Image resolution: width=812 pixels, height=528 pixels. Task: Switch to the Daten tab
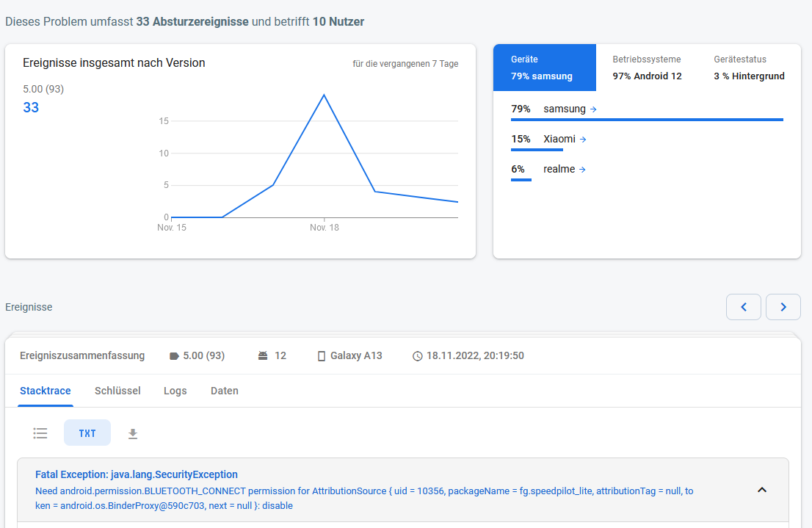click(x=225, y=391)
